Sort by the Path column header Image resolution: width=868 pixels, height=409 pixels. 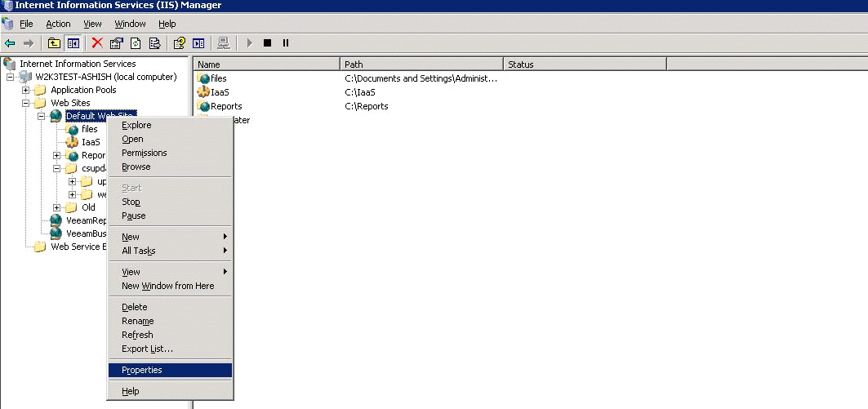[421, 64]
